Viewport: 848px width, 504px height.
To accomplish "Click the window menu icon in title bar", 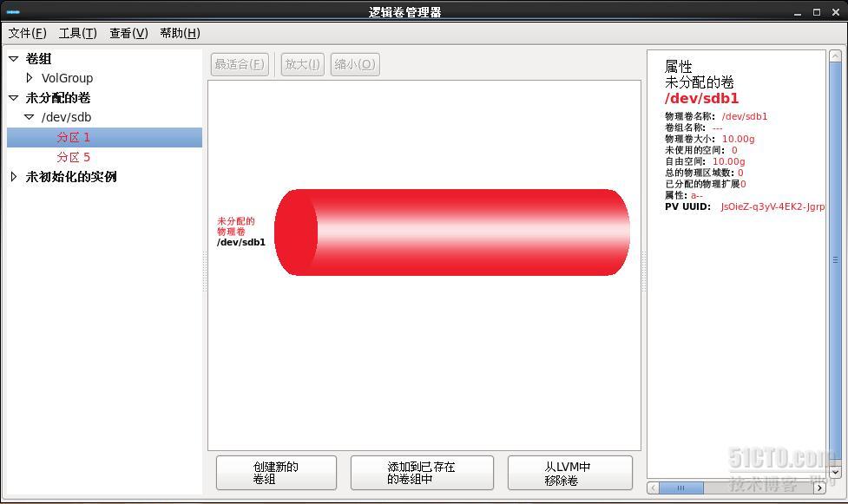I will point(14,11).
